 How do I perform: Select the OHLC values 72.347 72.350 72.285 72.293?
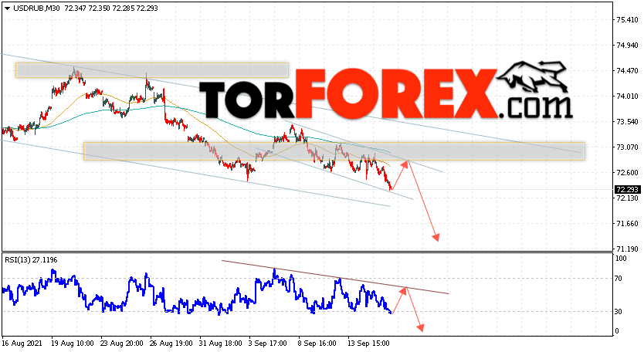pyautogui.click(x=111, y=8)
